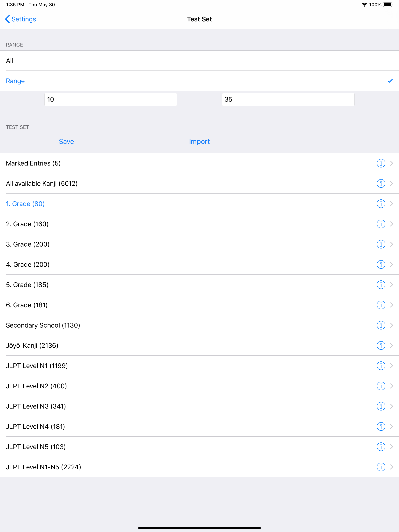Screen dimensions: 399x532
Task: Choose Jōyō-Kanji (2136) row
Action: click(199, 345)
